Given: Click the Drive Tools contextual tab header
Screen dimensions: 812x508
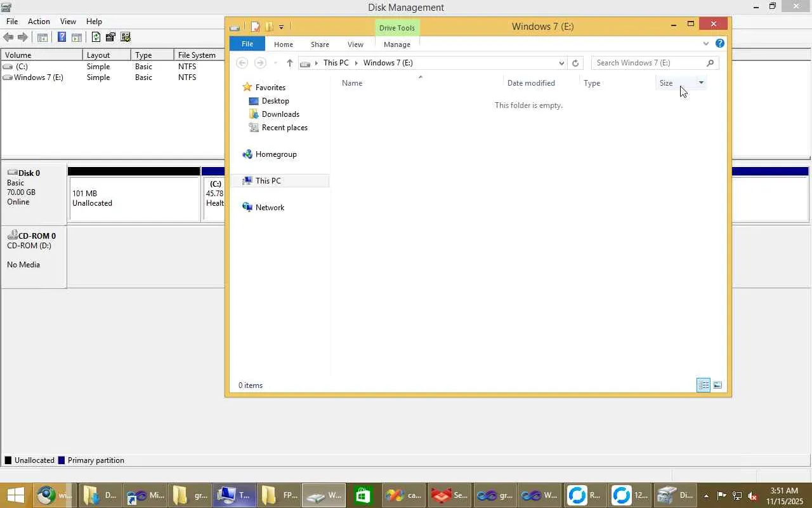Looking at the screenshot, I should [397, 28].
